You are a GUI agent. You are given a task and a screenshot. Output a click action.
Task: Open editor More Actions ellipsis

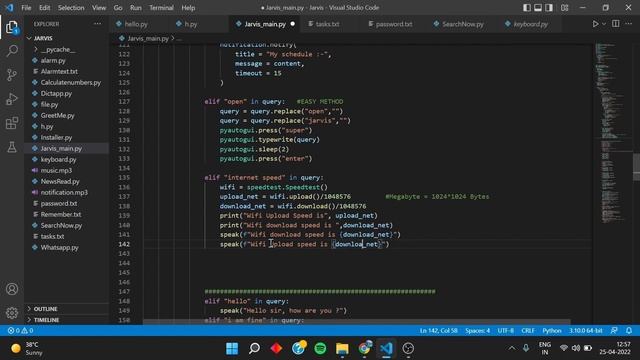click(629, 24)
